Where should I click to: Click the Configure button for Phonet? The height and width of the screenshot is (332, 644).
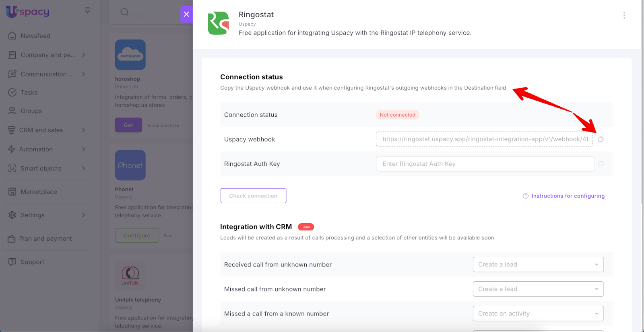coord(137,235)
